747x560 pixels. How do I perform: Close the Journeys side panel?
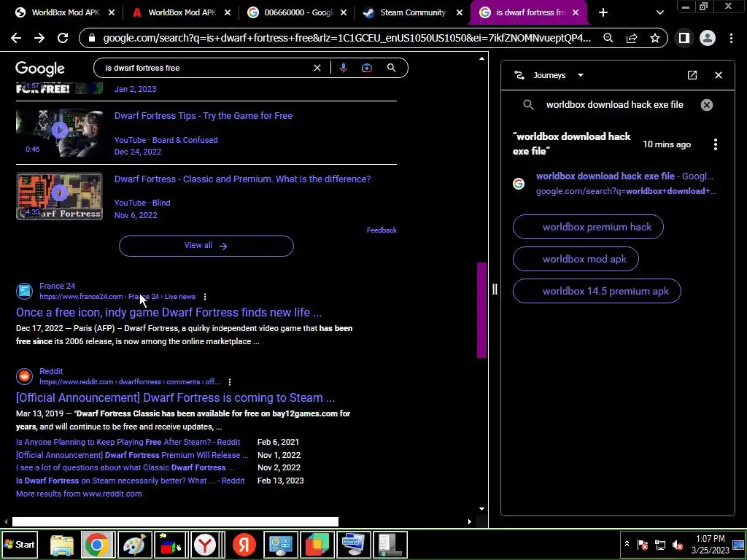coord(719,75)
